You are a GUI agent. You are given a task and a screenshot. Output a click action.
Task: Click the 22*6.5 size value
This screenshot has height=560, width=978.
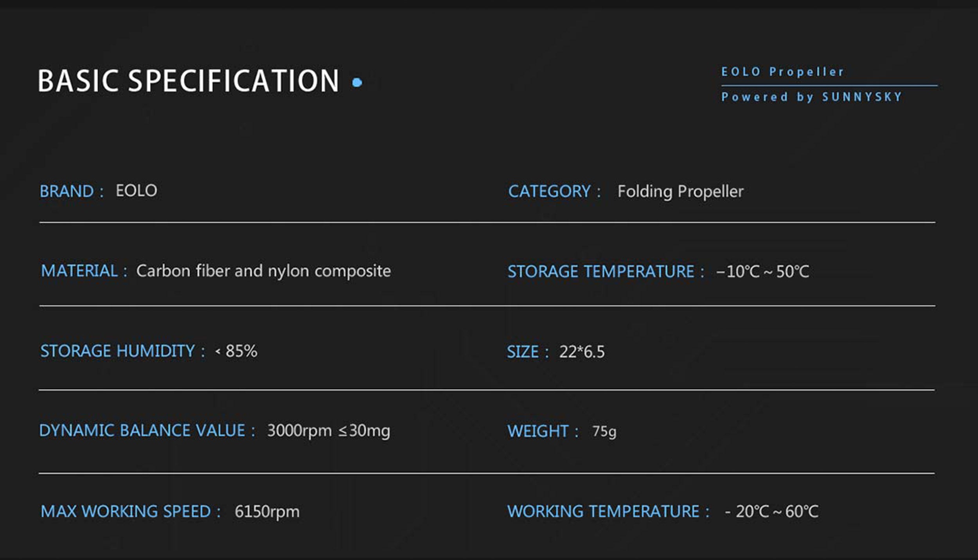click(582, 352)
